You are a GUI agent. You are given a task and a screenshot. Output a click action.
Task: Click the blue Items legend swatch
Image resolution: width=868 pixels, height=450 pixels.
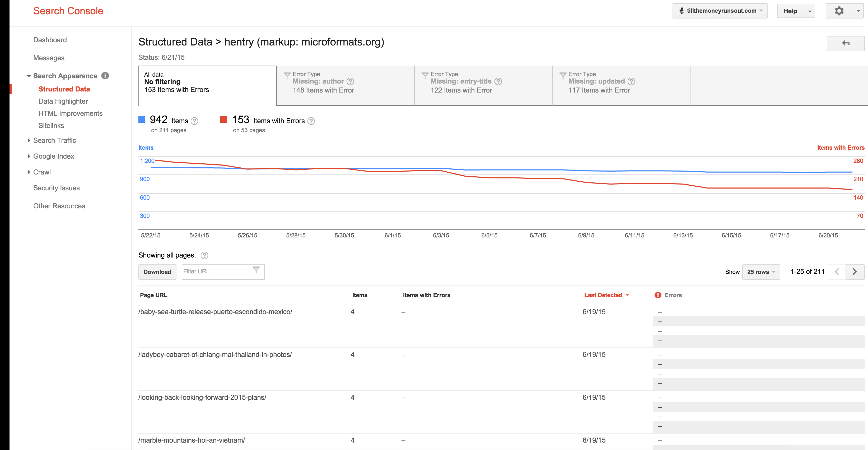click(142, 119)
